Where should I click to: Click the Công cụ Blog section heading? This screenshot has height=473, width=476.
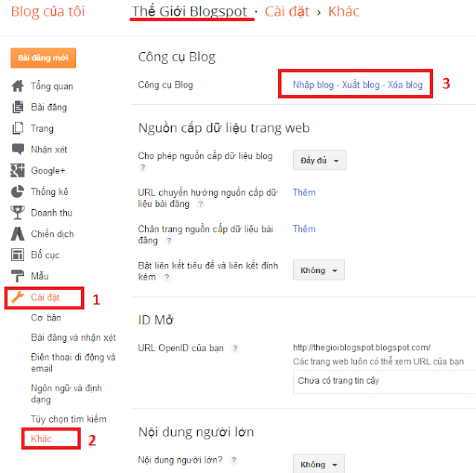177,57
